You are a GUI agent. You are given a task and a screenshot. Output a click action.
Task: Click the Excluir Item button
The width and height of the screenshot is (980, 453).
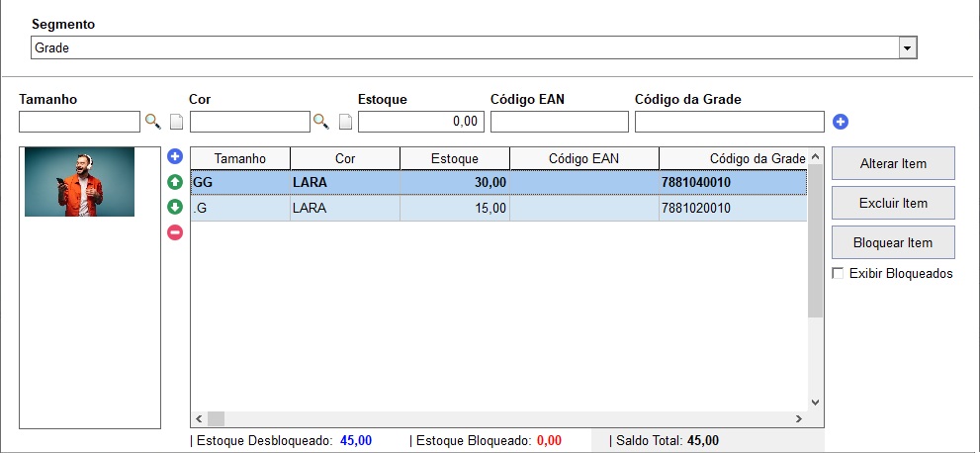[x=893, y=203]
